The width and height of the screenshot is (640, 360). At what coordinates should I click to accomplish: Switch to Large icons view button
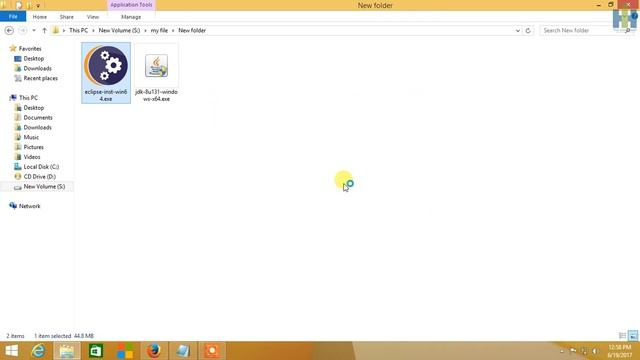pyautogui.click(x=633, y=336)
